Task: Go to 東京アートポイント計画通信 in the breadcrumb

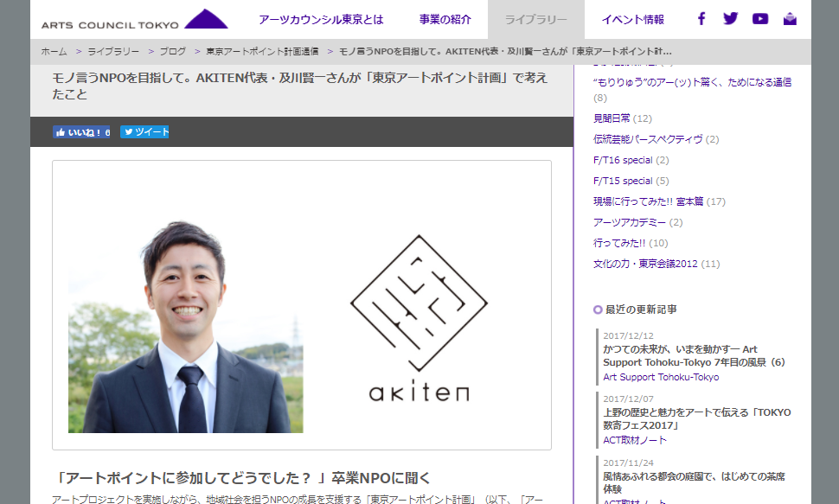Action: click(262, 51)
